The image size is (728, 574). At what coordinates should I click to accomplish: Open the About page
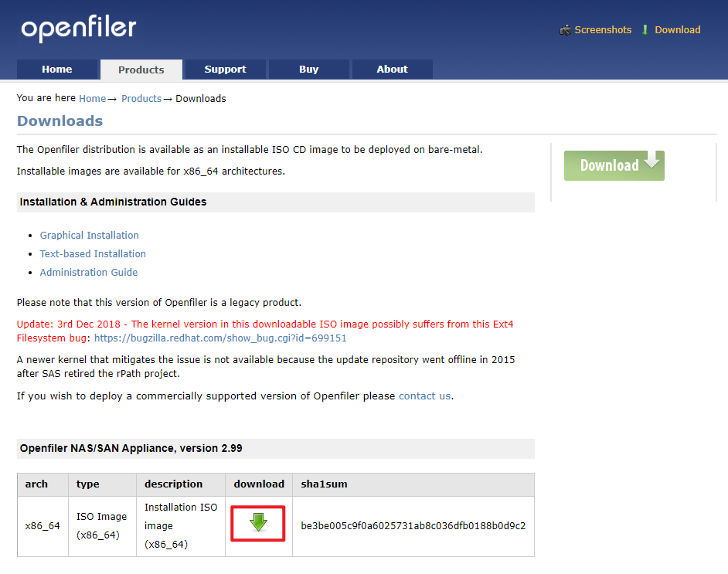tap(392, 69)
